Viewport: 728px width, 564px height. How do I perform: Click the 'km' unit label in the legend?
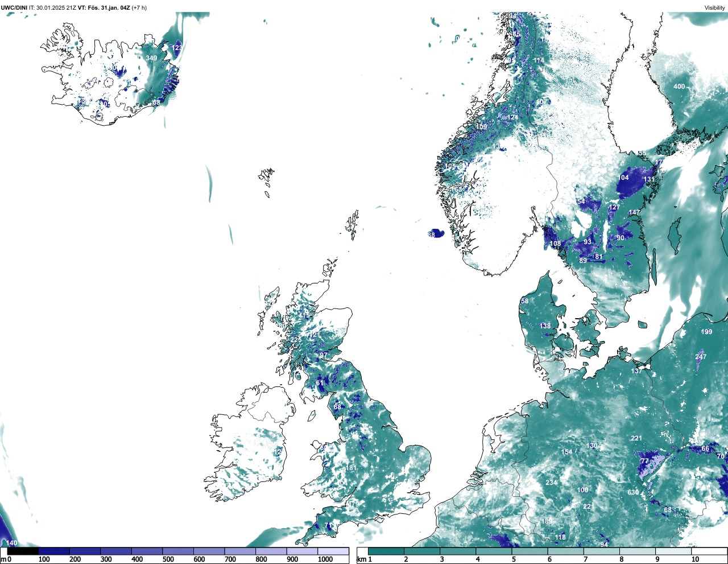click(x=361, y=559)
